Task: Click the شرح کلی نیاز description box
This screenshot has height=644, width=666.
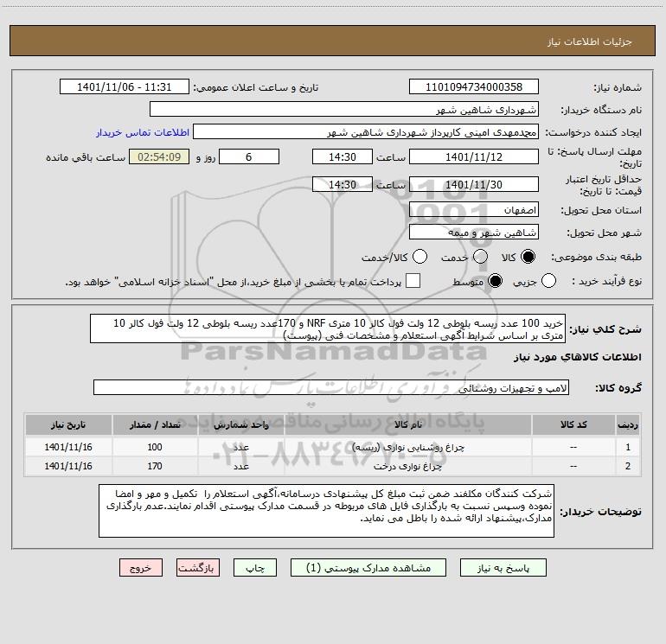Action: 328,329
